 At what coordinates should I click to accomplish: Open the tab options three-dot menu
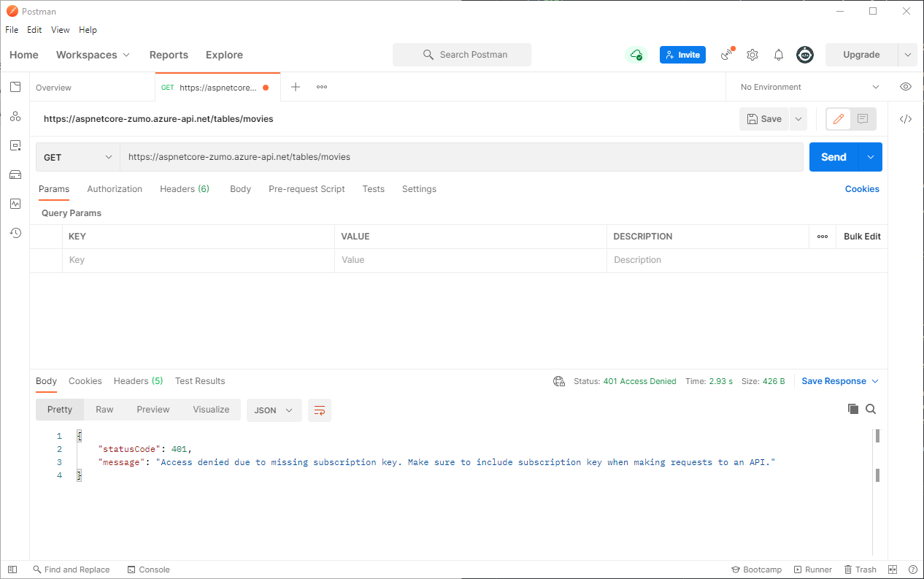coord(322,87)
